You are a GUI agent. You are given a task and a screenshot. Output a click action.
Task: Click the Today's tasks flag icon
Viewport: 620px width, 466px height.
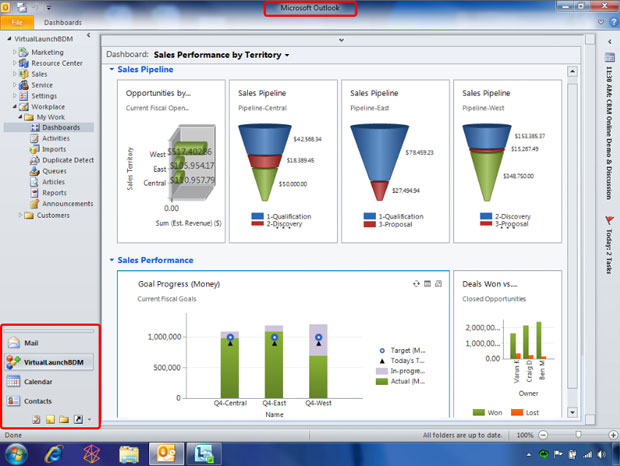[609, 220]
